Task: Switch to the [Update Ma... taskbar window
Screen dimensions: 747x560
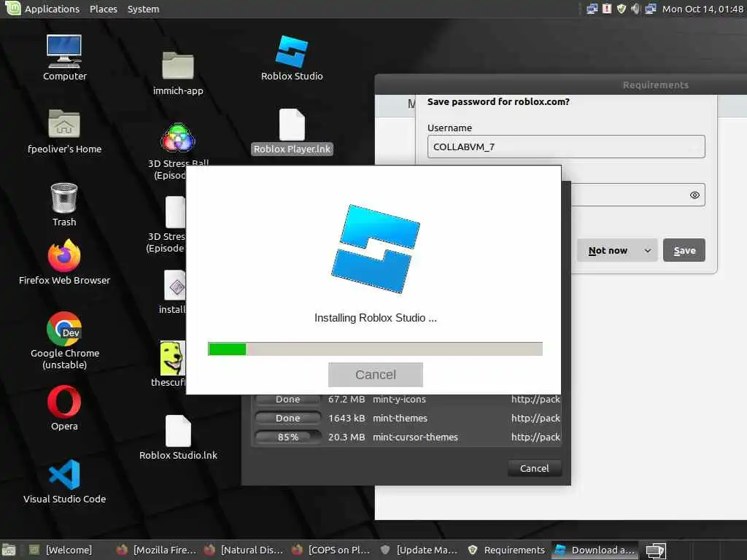Action: 419,551
